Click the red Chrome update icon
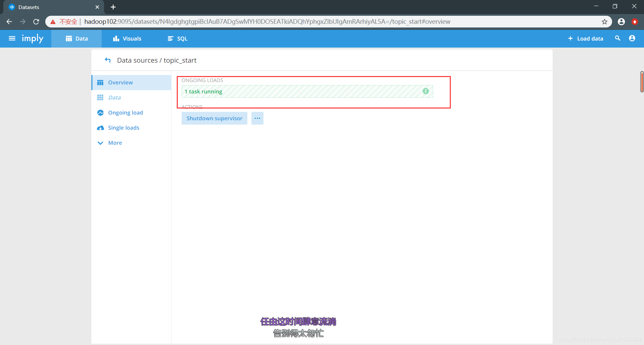 tap(635, 22)
